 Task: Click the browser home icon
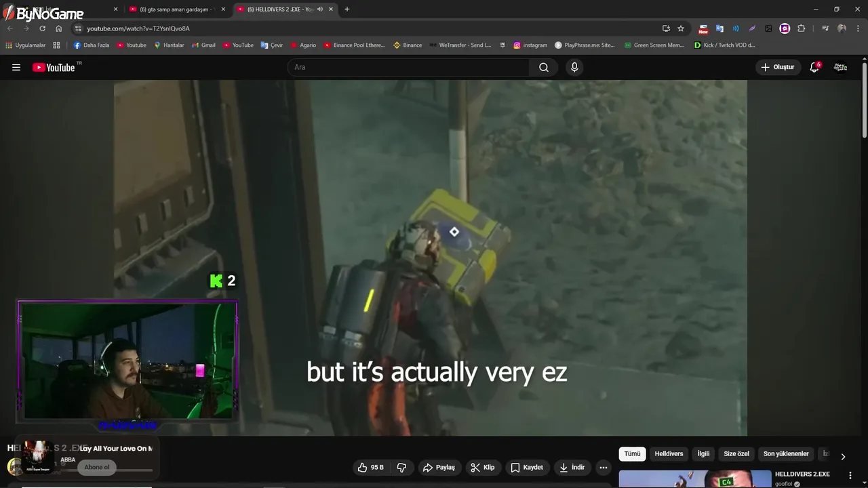tap(58, 28)
